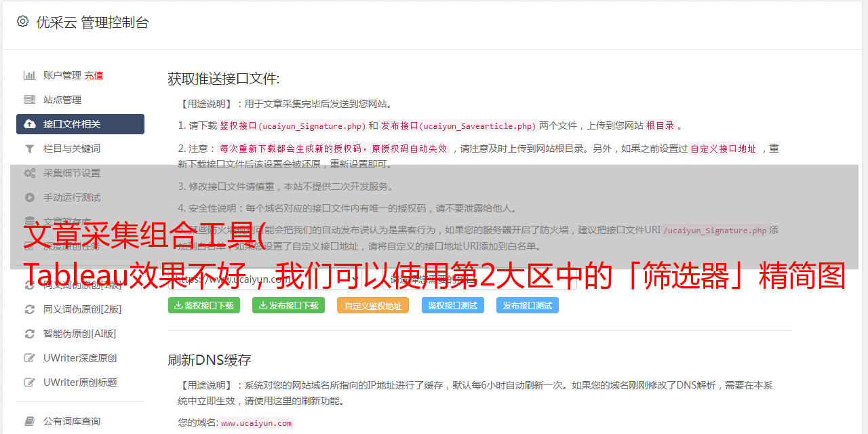The width and height of the screenshot is (868, 434).
Task: Click the 获取推送接口文件 heading
Action: pyautogui.click(x=224, y=79)
